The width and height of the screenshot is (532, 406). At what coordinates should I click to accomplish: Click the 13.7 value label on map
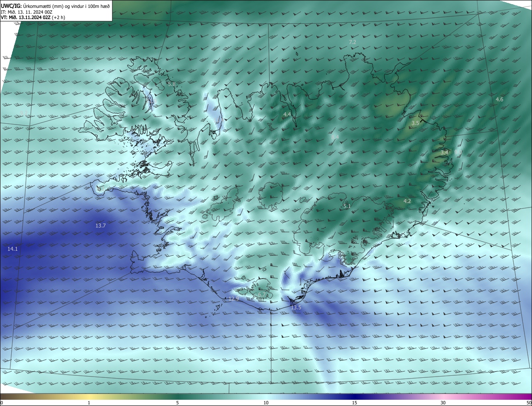[x=101, y=226]
